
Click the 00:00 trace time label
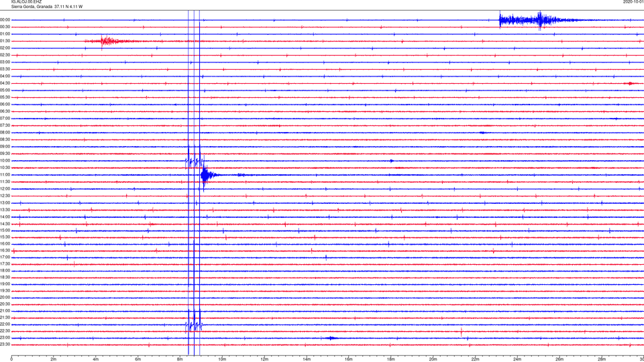[x=5, y=19]
